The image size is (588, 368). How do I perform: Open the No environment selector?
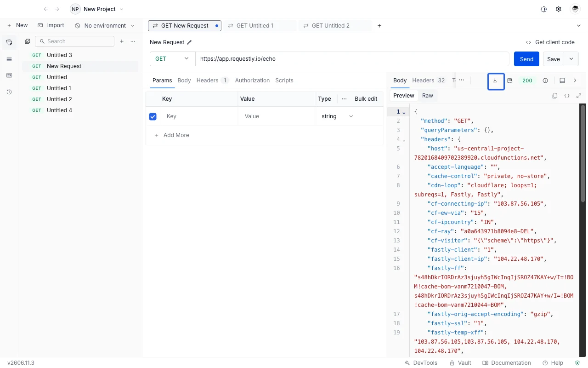click(x=105, y=26)
